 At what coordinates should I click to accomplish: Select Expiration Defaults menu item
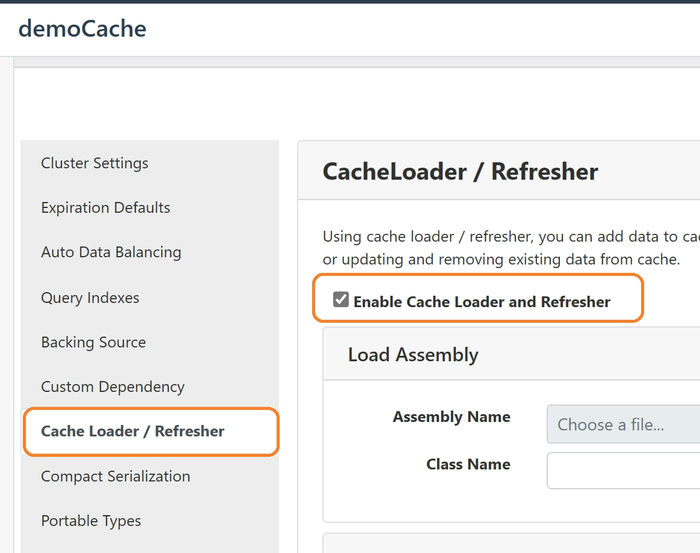(x=105, y=208)
